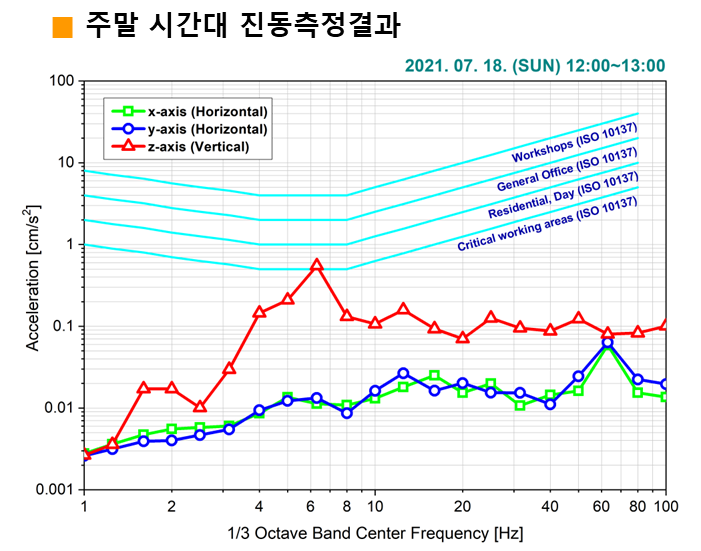The height and width of the screenshot is (551, 701).
Task: Select the y-axis (Horizontal) legend label
Action: [207, 129]
